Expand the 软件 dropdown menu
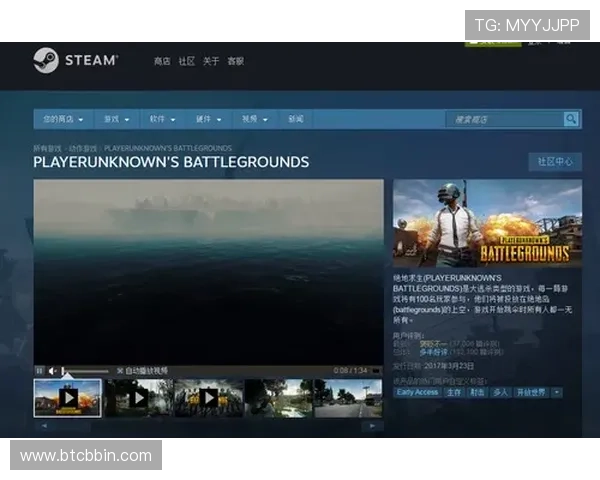The image size is (600, 480). pyautogui.click(x=162, y=119)
